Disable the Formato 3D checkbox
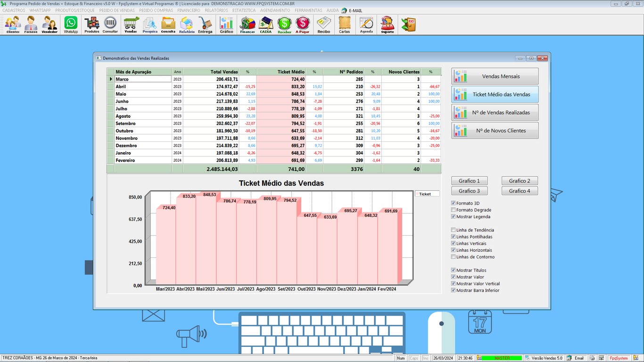This screenshot has height=362, width=644. 454,204
